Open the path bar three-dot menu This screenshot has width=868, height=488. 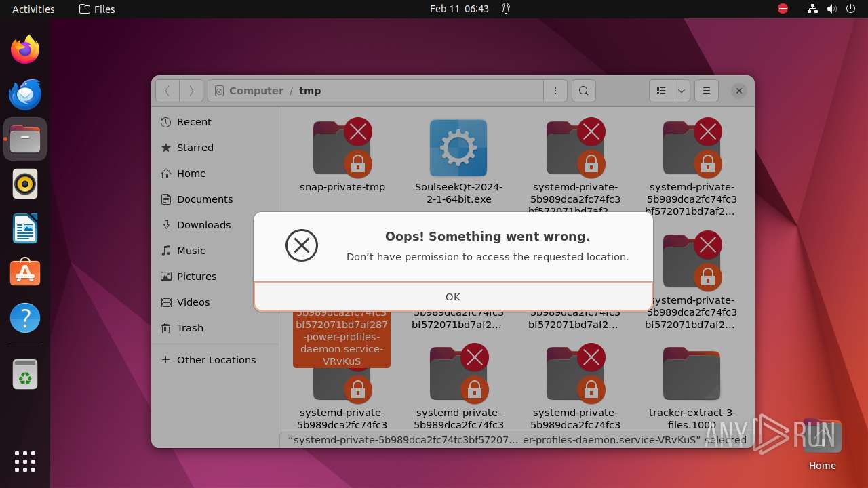click(555, 91)
